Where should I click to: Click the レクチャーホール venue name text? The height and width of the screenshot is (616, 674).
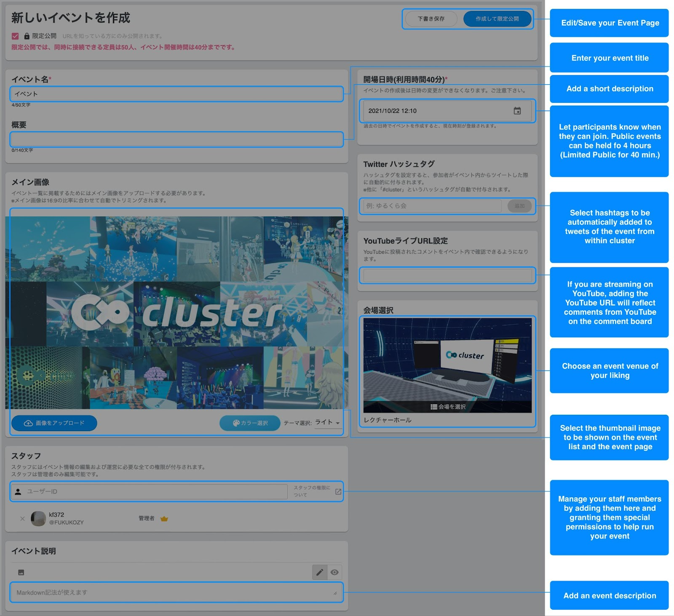point(388,420)
